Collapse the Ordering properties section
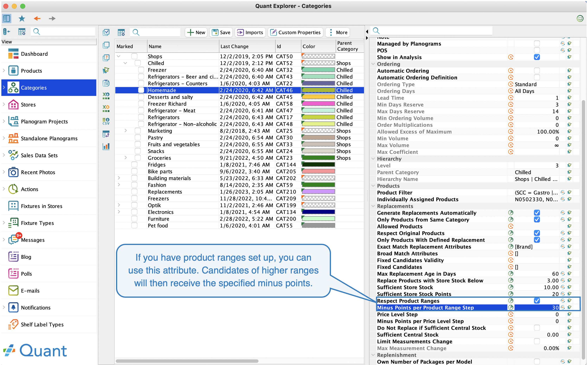The height and width of the screenshot is (365, 588). click(x=373, y=64)
